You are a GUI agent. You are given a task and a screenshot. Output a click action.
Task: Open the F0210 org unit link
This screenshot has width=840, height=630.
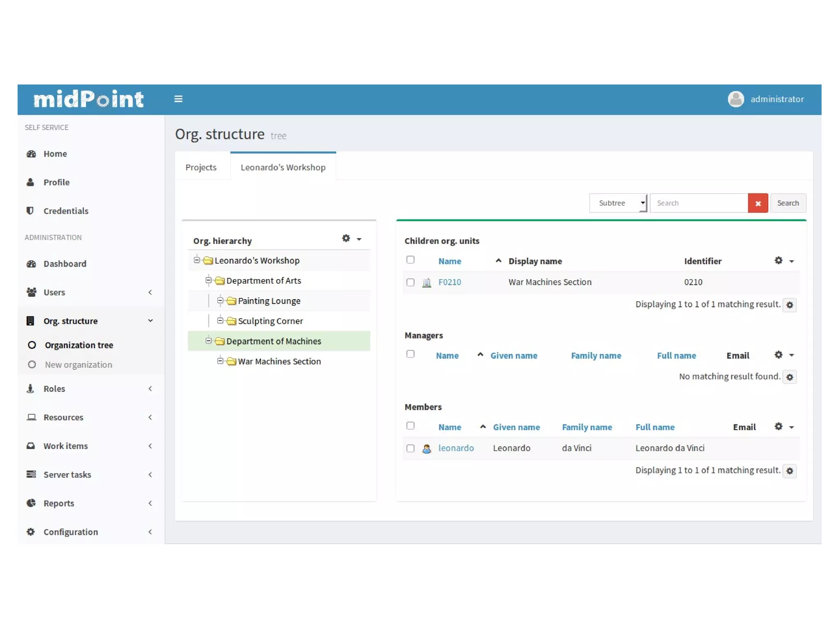pyautogui.click(x=450, y=282)
